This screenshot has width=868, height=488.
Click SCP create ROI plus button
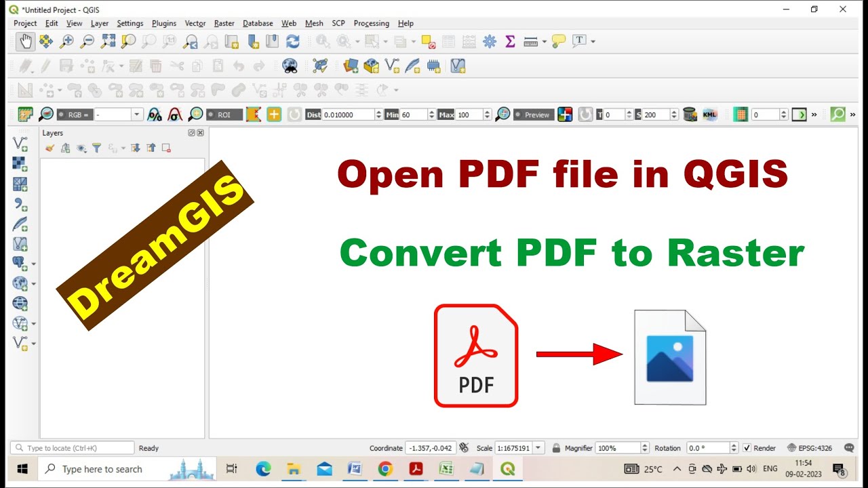pos(274,115)
